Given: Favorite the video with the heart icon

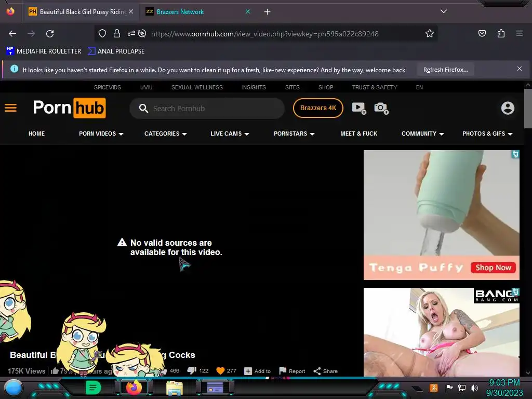Looking at the screenshot, I should click(x=220, y=371).
